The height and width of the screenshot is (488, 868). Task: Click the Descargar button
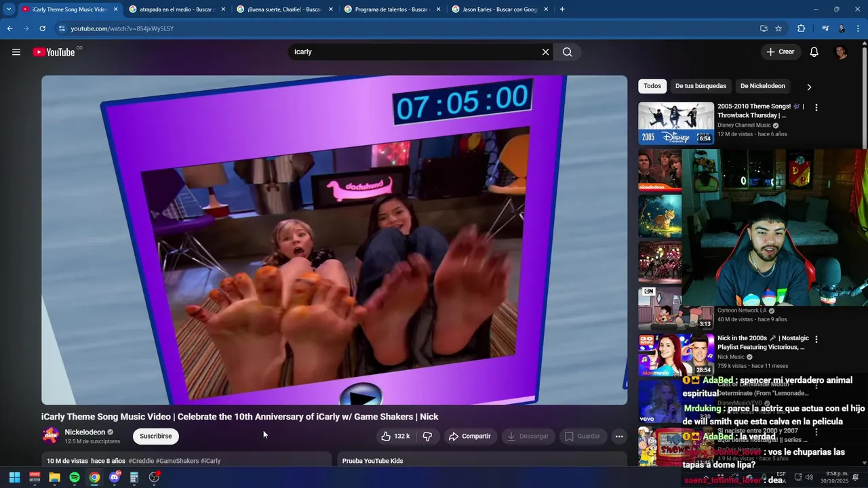pos(528,436)
